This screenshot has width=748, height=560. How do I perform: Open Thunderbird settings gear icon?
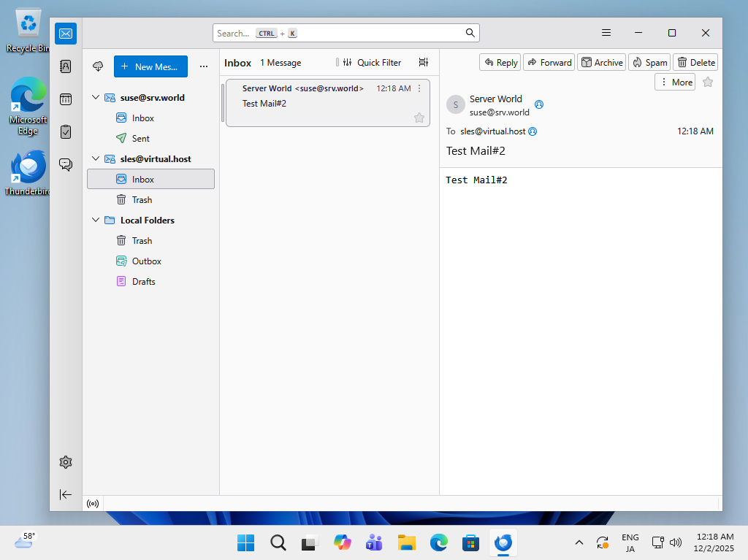(66, 462)
